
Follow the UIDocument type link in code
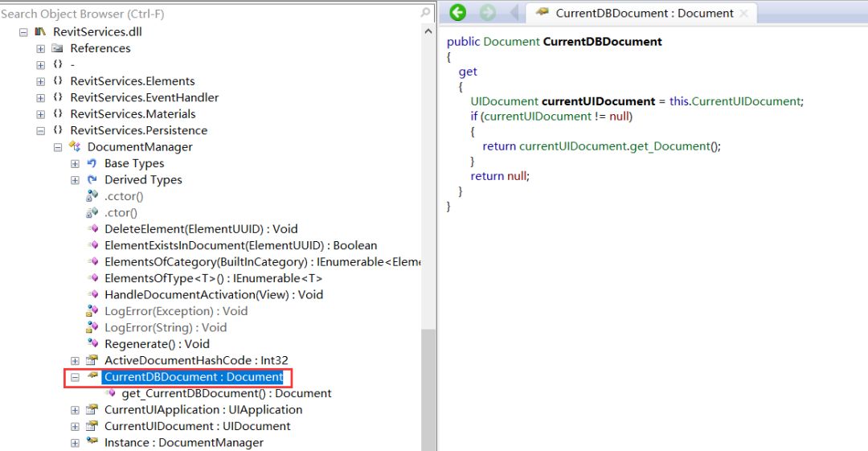coord(504,101)
